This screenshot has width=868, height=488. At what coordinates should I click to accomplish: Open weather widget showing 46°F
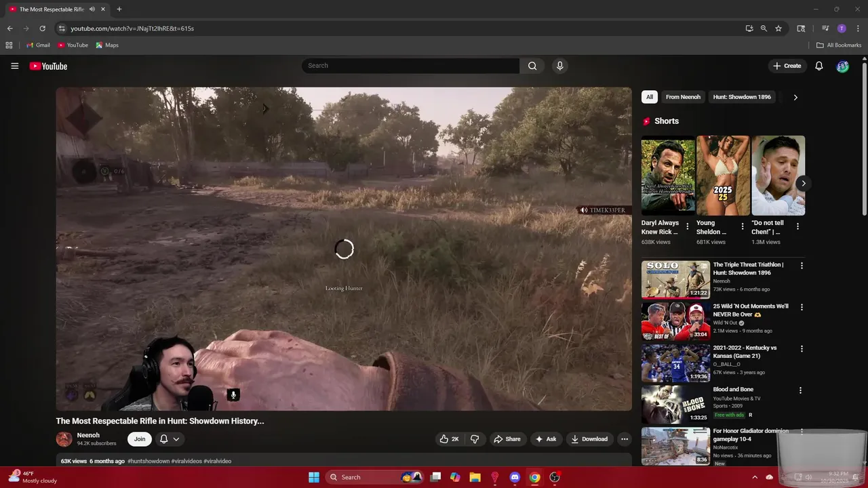tap(33, 477)
